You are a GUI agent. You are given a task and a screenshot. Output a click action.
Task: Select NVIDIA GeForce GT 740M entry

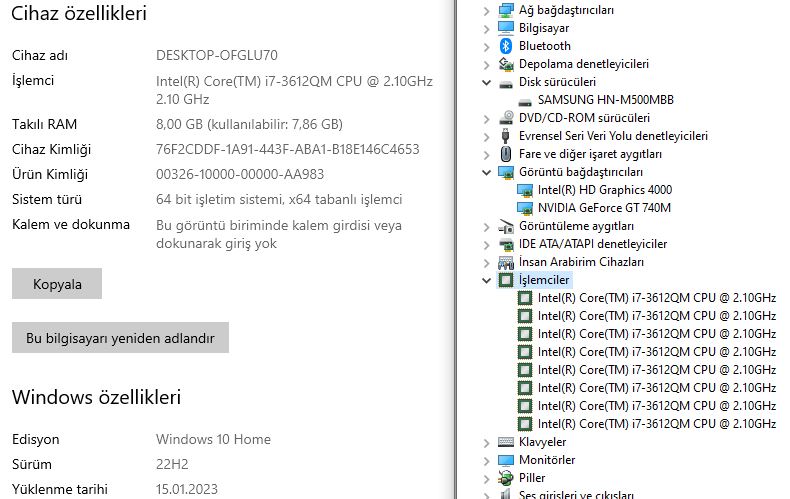[x=604, y=208]
